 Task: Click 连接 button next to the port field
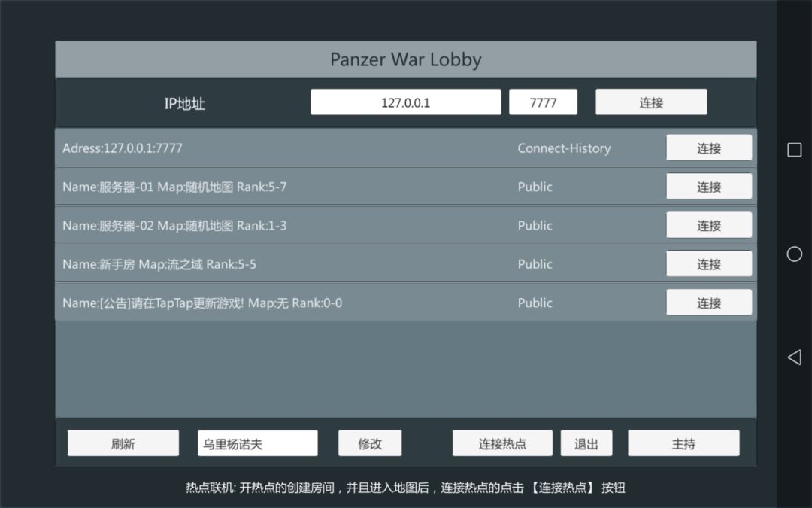pyautogui.click(x=651, y=102)
